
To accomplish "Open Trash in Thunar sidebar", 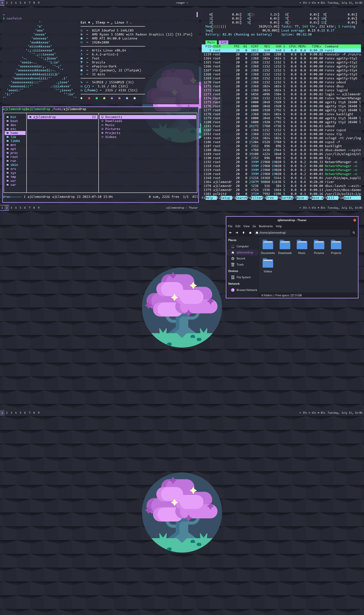I will (243, 265).
